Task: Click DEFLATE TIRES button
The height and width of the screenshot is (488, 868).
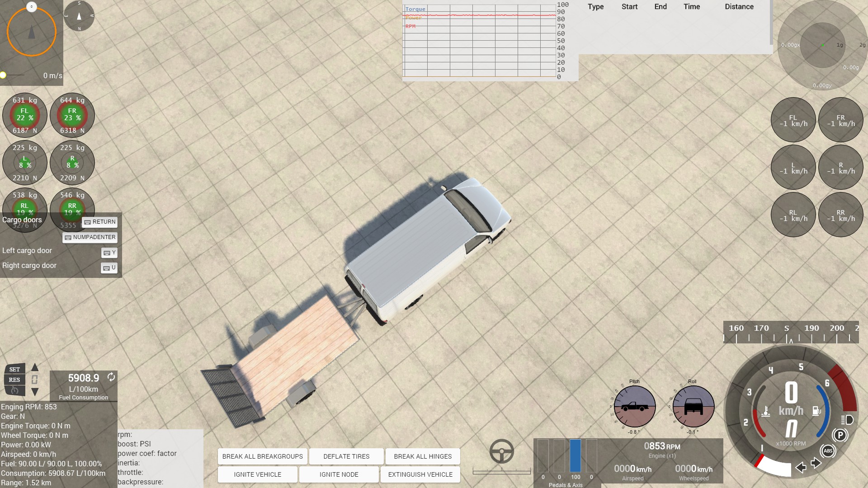Action: point(346,456)
